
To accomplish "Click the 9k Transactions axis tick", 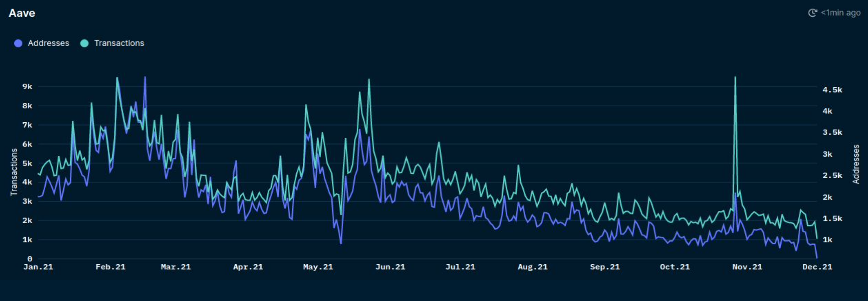I will (x=27, y=86).
